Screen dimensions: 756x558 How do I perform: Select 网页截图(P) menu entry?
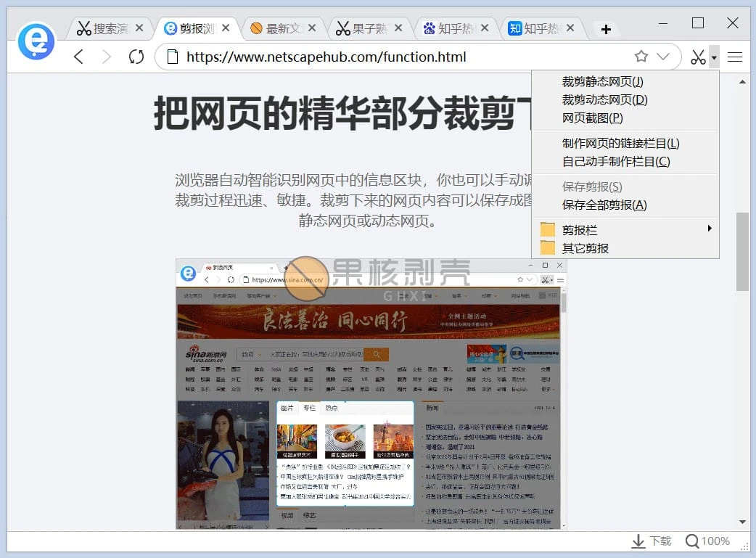pos(625,118)
